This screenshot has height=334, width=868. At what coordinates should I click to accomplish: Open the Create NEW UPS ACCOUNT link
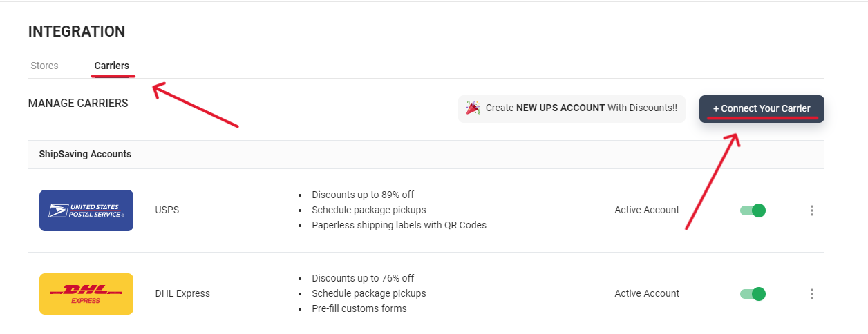click(581, 108)
